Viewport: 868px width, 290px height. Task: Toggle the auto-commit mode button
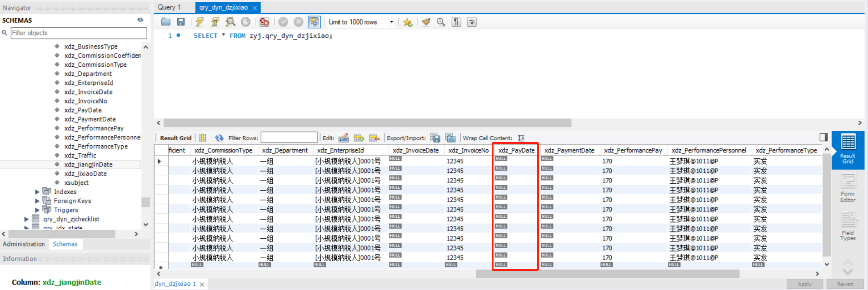(x=314, y=22)
